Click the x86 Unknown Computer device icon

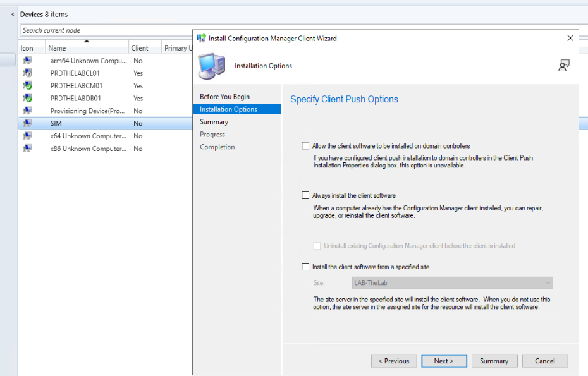27,149
